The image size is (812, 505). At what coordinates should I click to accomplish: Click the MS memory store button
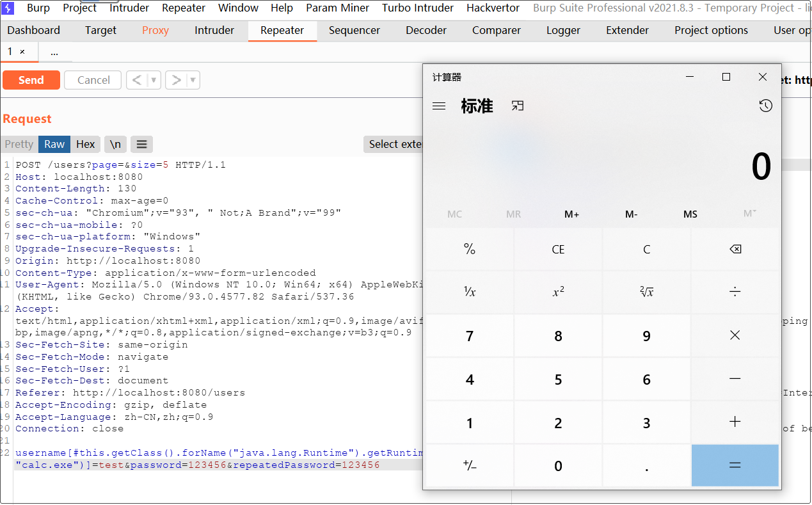[690, 214]
